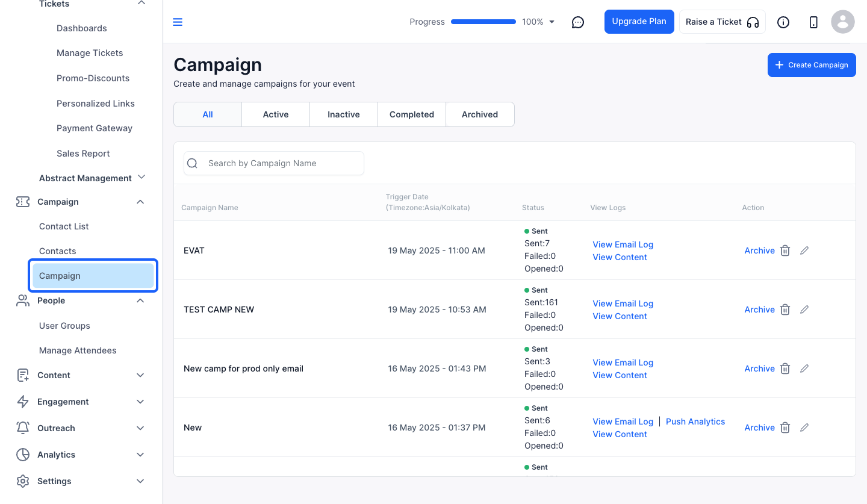Edit the TEST CAMP NEW campaign

coord(804,310)
